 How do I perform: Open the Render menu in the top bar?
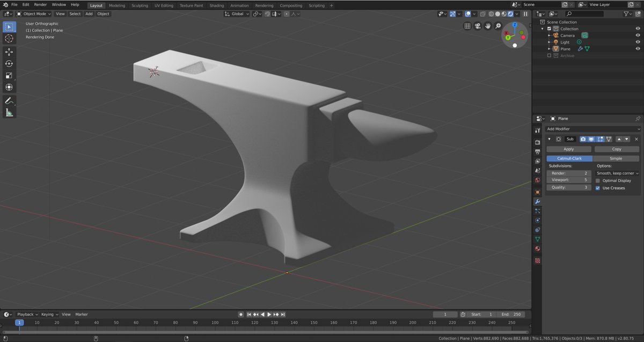pyautogui.click(x=40, y=4)
